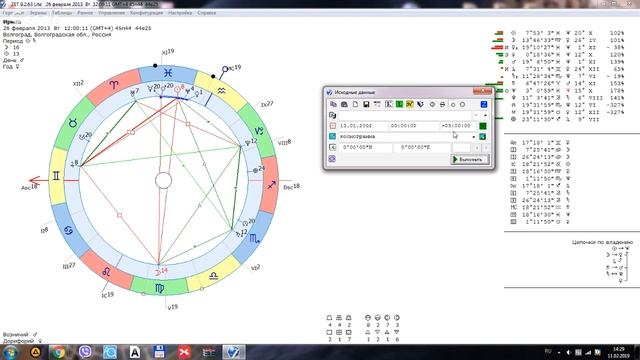The height and width of the screenshot is (360, 640).
Task: Click the Libra sign on the zodiac wheel
Action: 213,276
